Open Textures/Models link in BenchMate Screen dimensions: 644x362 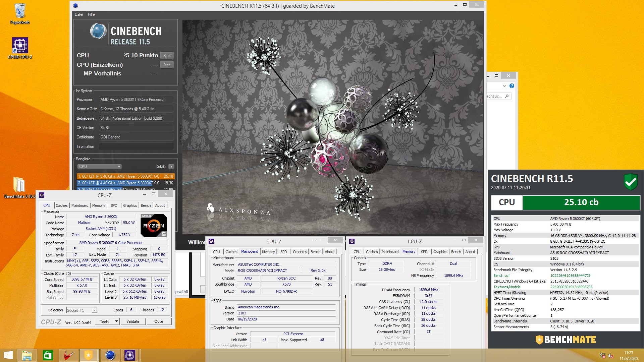(507, 287)
